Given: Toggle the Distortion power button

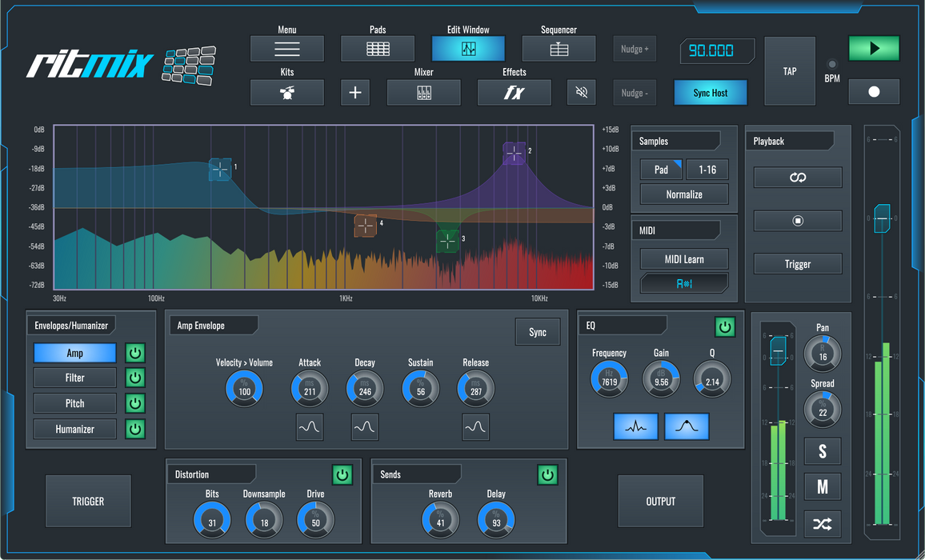Looking at the screenshot, I should pos(342,474).
